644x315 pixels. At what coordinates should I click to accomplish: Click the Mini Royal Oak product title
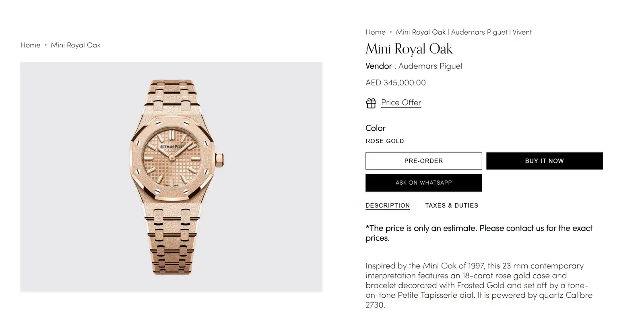pos(409,49)
